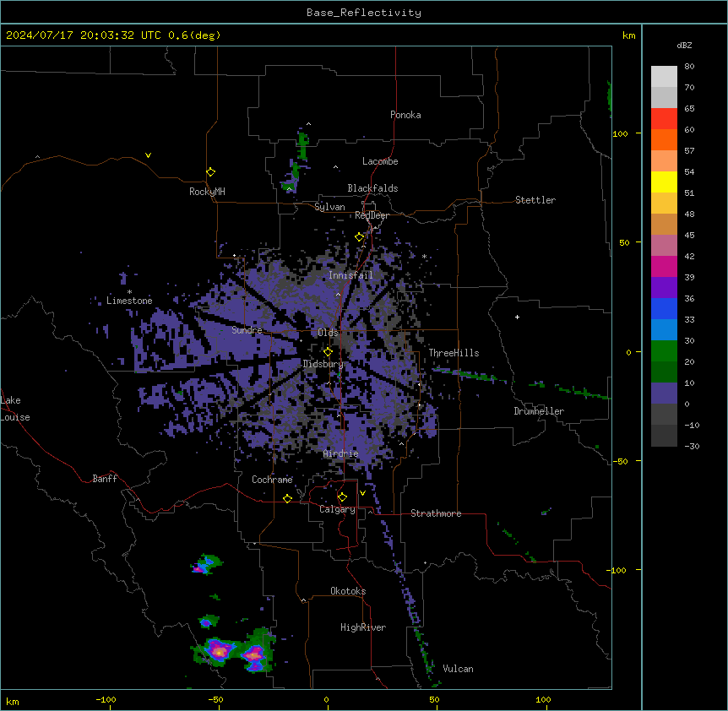The image size is (728, 711).
Task: Click the Lake Louise label
Action: click(15, 409)
